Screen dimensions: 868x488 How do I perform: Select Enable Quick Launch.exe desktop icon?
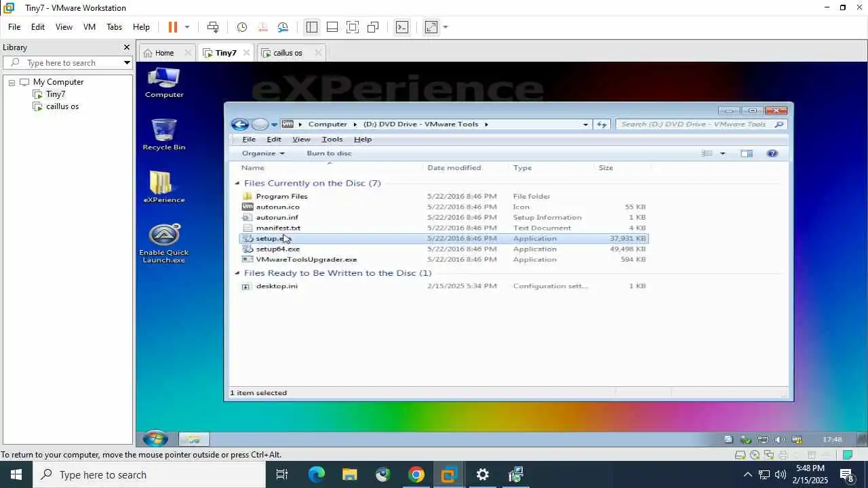[164, 244]
